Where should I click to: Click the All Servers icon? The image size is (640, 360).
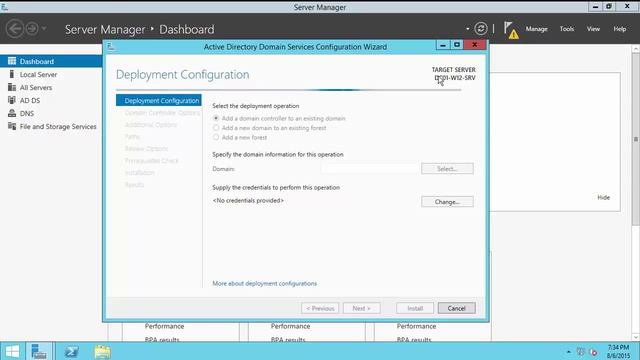click(12, 87)
